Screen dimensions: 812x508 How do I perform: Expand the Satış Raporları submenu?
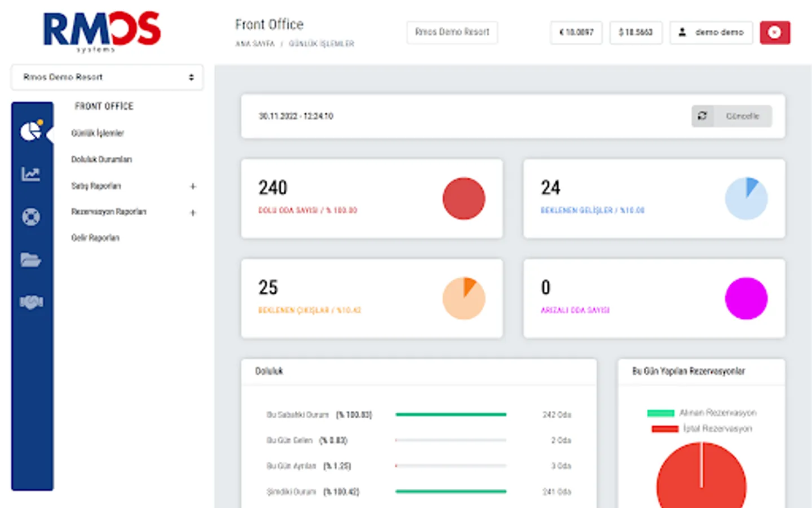coord(193,186)
